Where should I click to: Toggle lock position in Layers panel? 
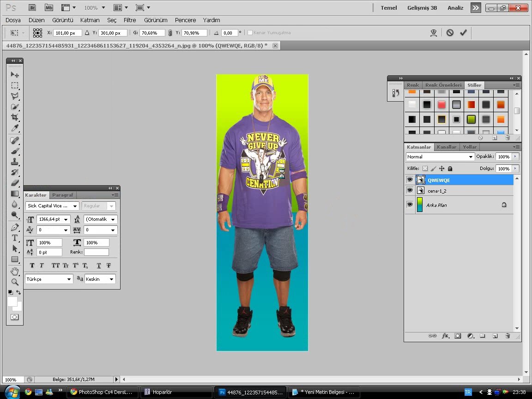click(442, 168)
